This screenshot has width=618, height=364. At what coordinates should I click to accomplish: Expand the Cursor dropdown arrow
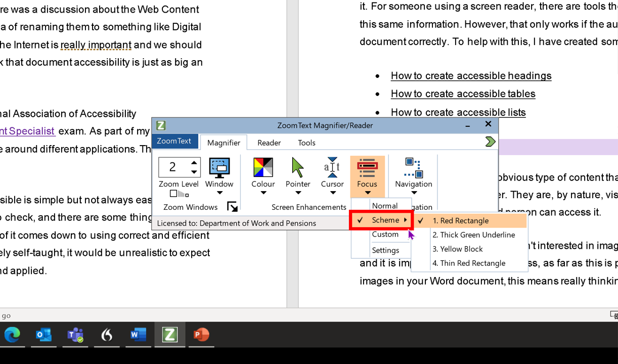coord(332,193)
